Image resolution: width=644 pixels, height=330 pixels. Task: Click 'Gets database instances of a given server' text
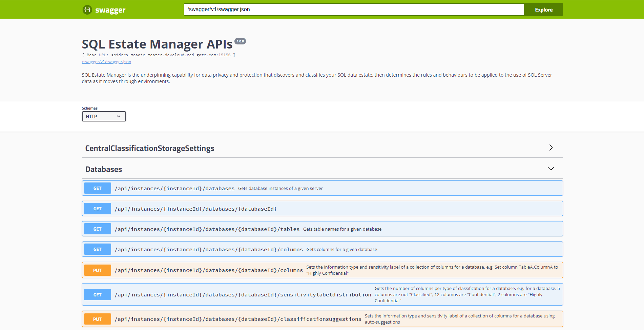281,189
